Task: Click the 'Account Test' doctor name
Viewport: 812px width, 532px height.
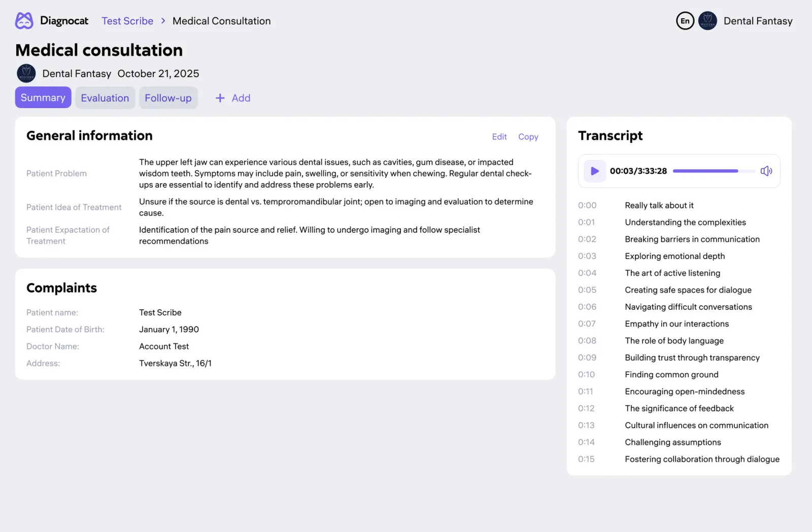Action: 164,346
